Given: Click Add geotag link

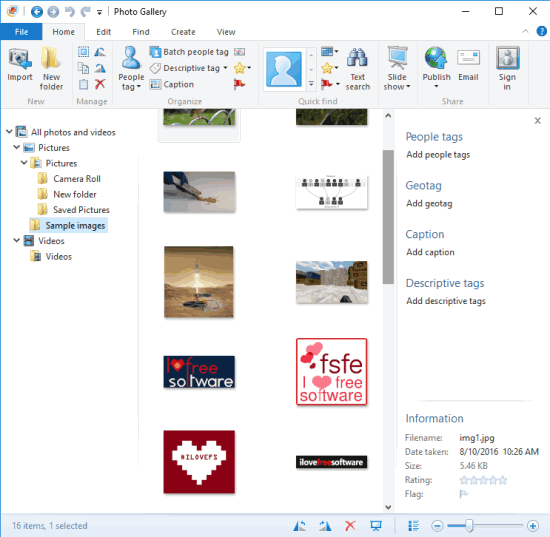Looking at the screenshot, I should [x=429, y=203].
